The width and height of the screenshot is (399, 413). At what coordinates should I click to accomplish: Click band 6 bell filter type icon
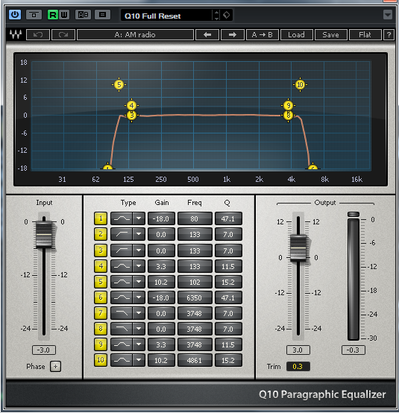tap(122, 297)
